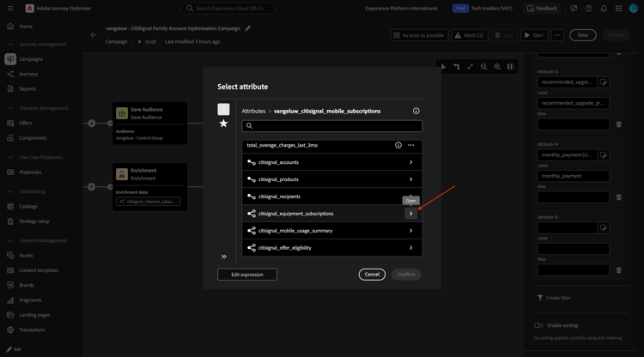Show info for vangeluw_citisignal_mobile_subscriptions schema
This screenshot has height=357, width=644.
pyautogui.click(x=416, y=111)
